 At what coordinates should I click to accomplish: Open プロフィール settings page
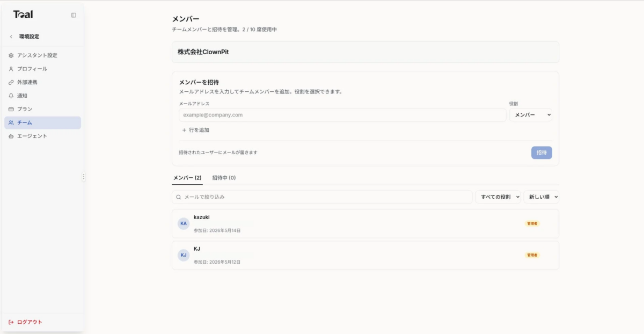click(x=42, y=69)
